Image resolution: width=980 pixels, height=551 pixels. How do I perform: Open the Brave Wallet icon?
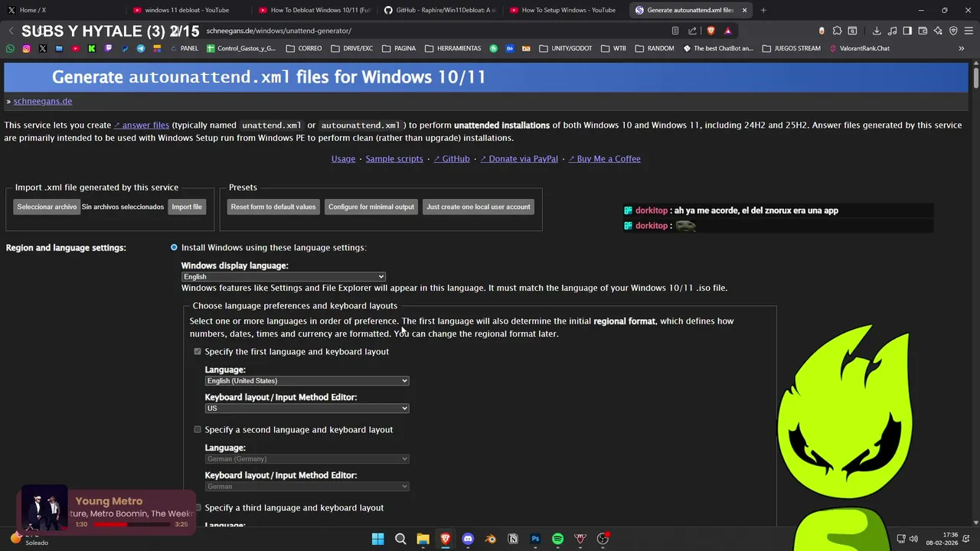(x=923, y=31)
